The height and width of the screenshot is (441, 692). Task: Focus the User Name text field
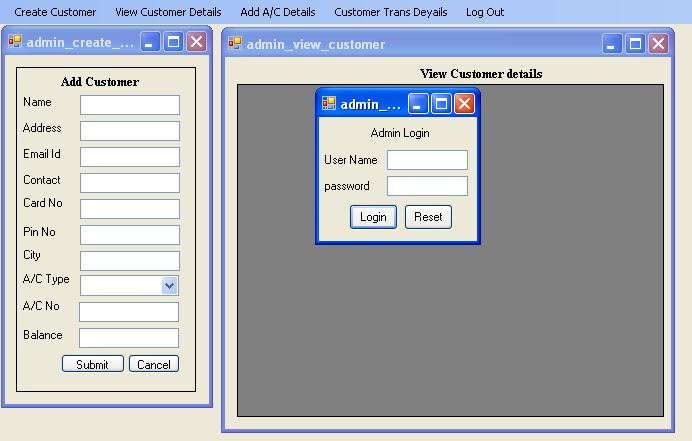coord(427,160)
